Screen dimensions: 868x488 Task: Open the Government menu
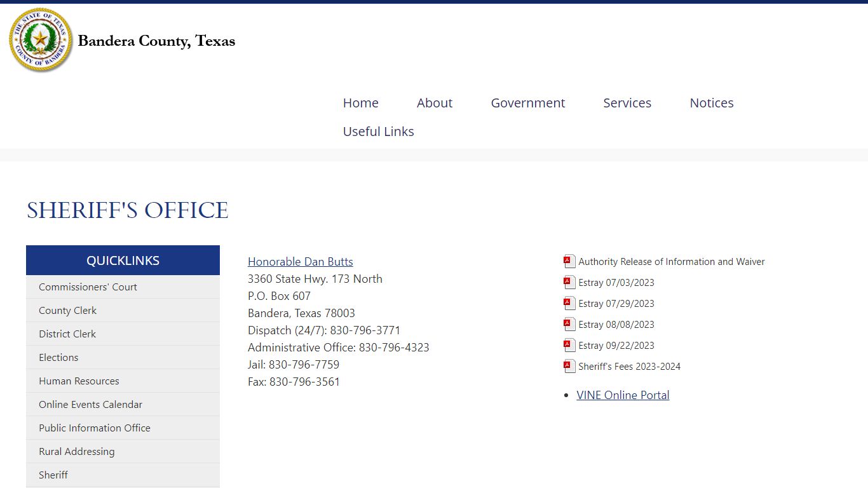(528, 103)
